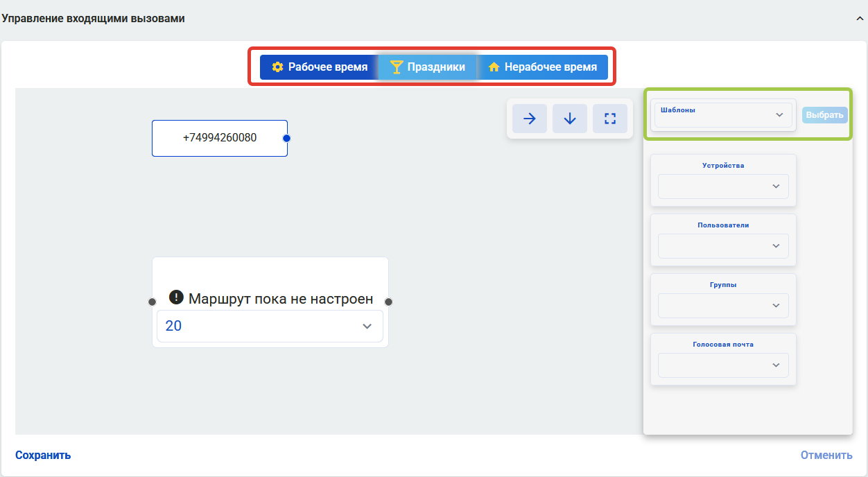Click the Отменить link

(x=826, y=456)
